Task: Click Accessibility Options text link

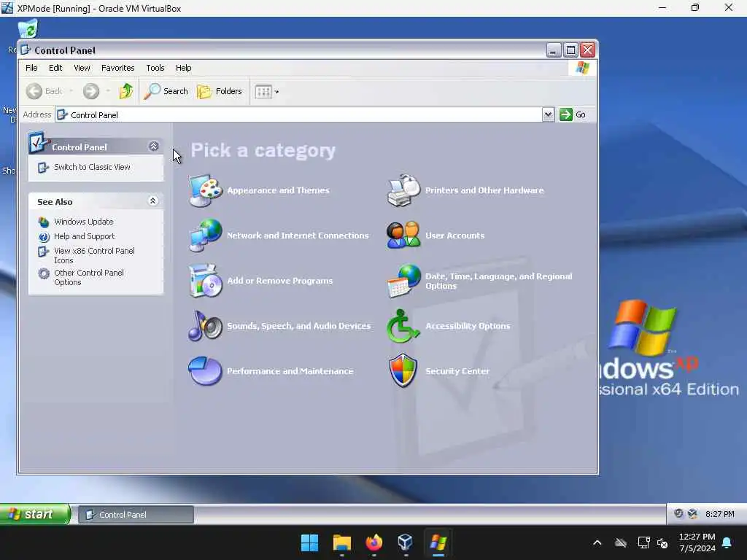Action: pyautogui.click(x=468, y=326)
